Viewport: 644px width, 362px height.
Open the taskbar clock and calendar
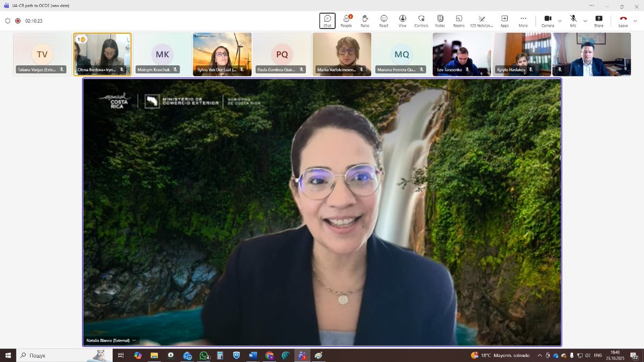(x=614, y=355)
